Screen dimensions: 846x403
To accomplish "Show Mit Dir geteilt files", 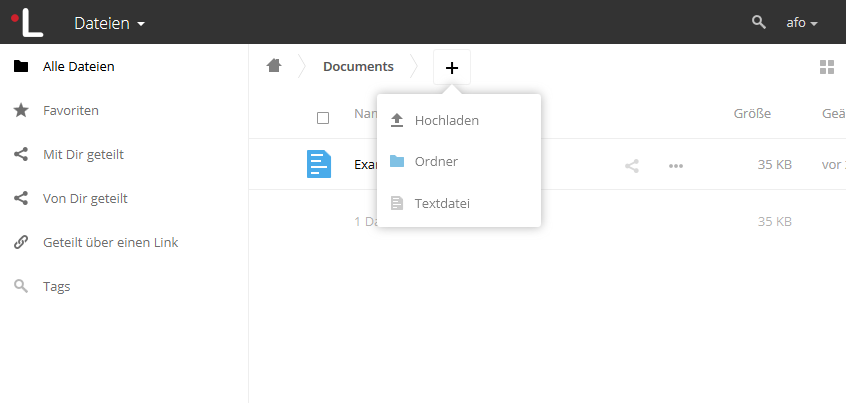I will tap(83, 154).
